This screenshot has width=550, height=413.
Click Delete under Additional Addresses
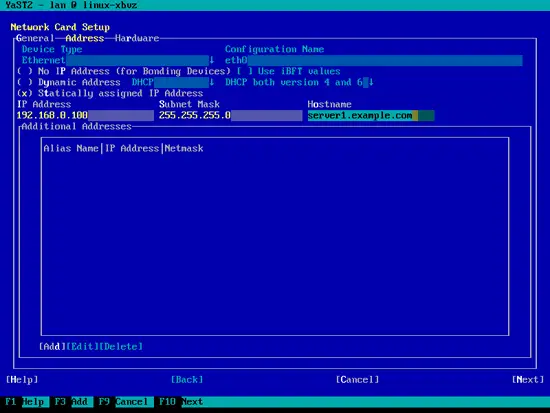121,347
